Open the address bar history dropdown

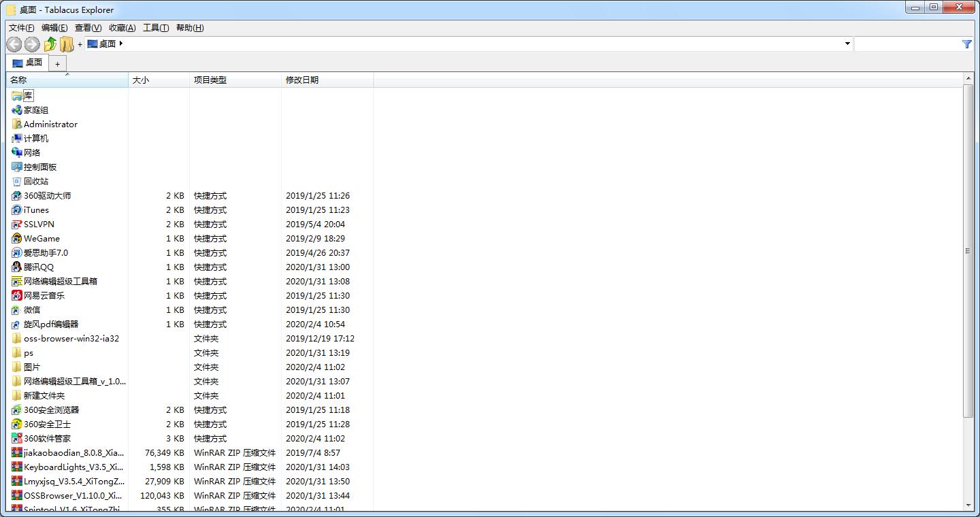pyautogui.click(x=847, y=44)
